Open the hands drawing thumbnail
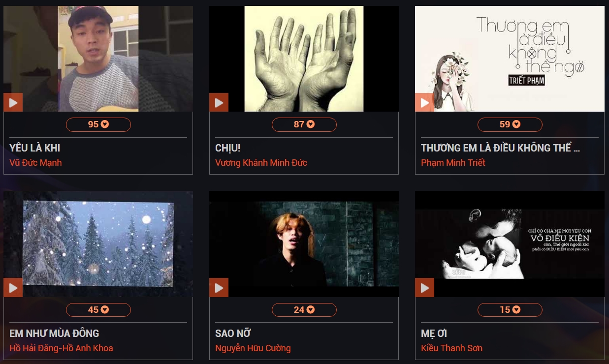The image size is (609, 364). 304,59
